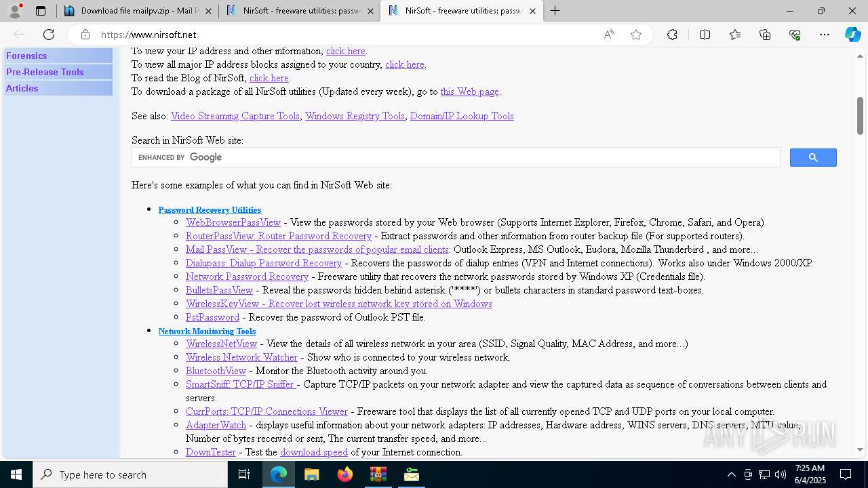Open Password Recovery Utilities heading link

click(x=210, y=210)
